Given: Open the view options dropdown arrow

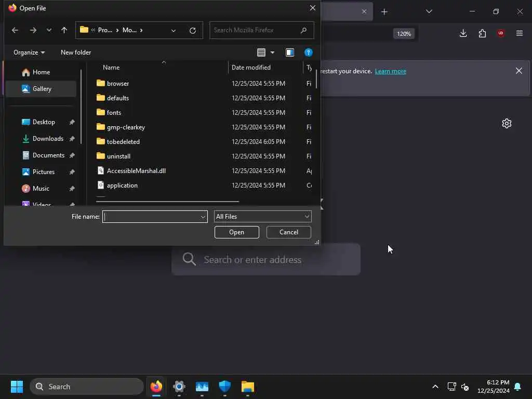Looking at the screenshot, I should [x=272, y=52].
